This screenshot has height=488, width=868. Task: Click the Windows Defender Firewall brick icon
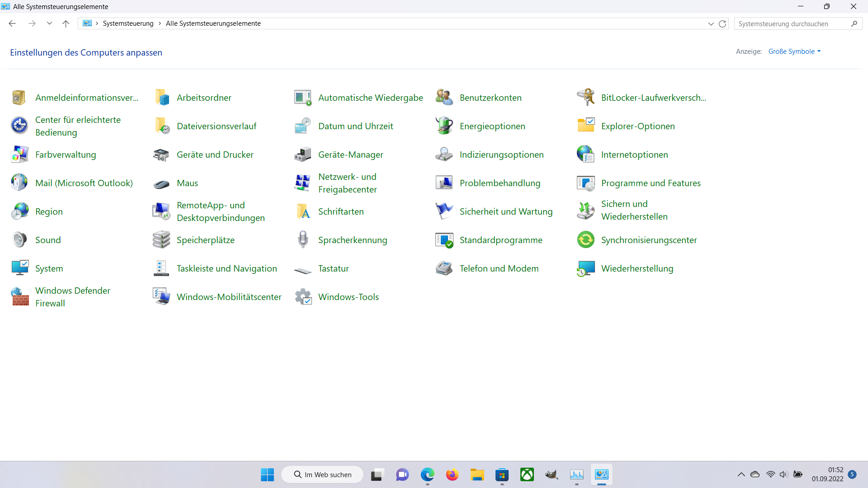click(20, 297)
